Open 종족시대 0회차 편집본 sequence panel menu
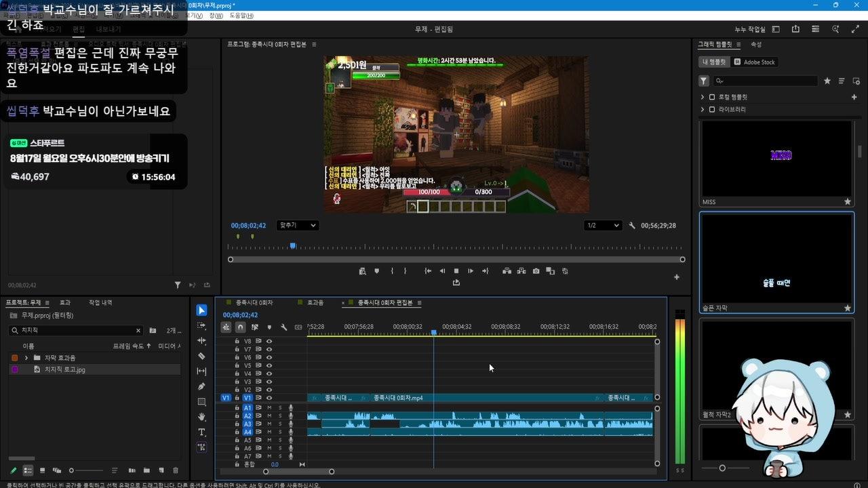Image resolution: width=868 pixels, height=488 pixels. click(420, 303)
